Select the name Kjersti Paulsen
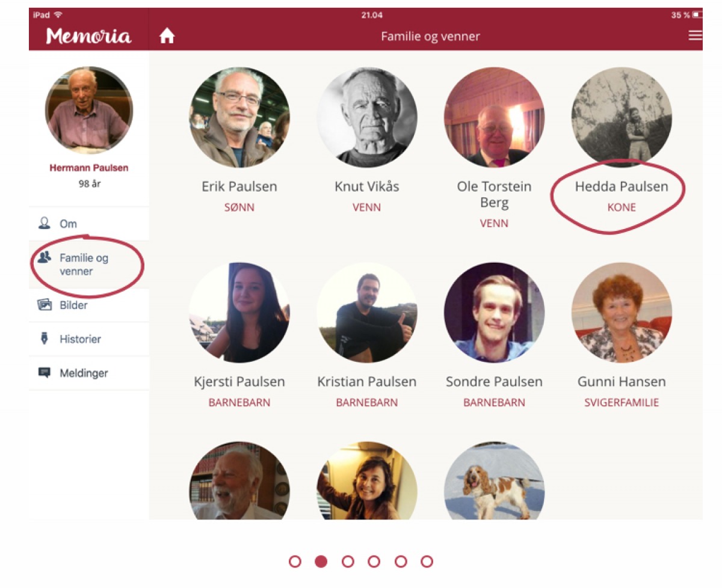Screen dimensions: 722x588 (239, 382)
